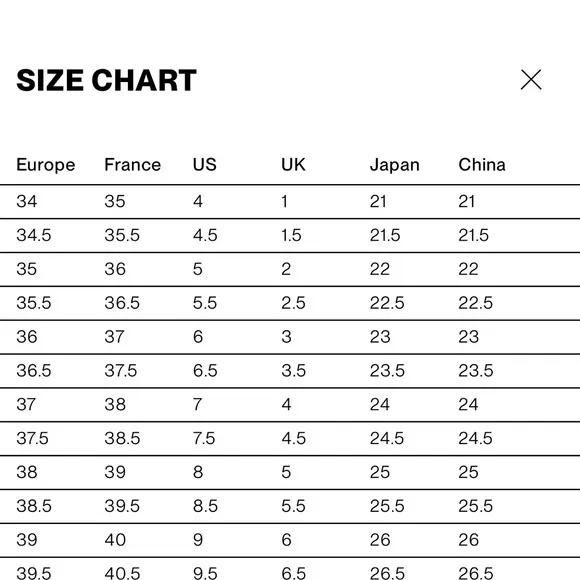Select US size 8 cell
Screen dimensions: 580x580
(x=198, y=472)
